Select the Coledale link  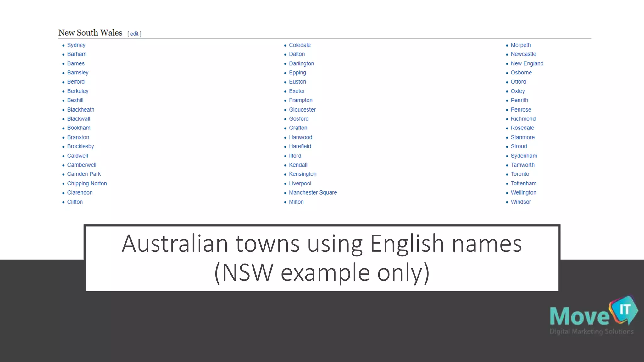[x=299, y=45]
